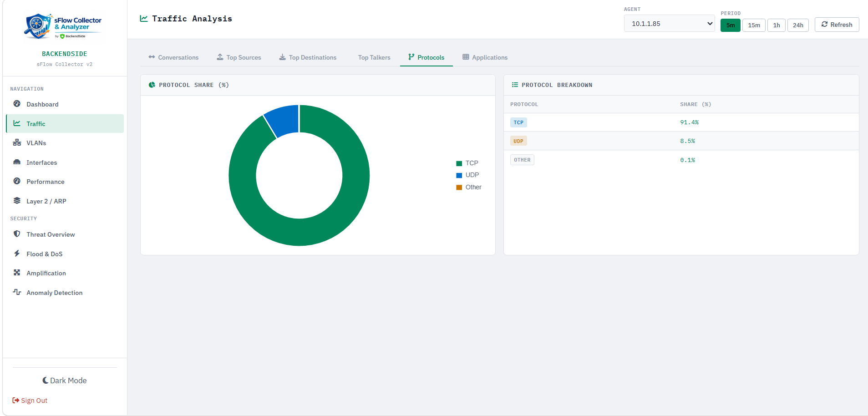Toggle TCP series in chart legend
868x416 pixels.
[x=467, y=163]
